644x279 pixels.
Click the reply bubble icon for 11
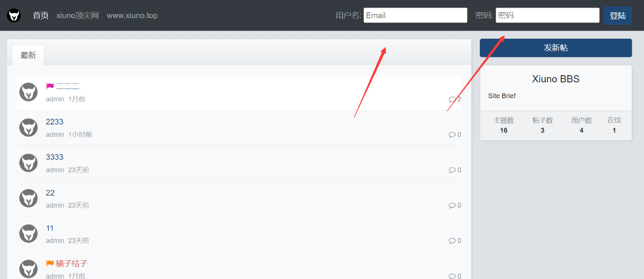coord(452,241)
